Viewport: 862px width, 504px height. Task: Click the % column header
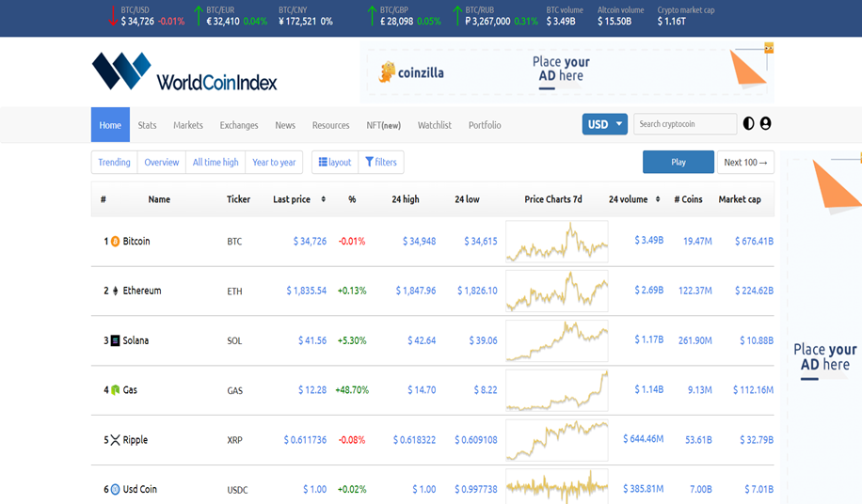pos(352,199)
